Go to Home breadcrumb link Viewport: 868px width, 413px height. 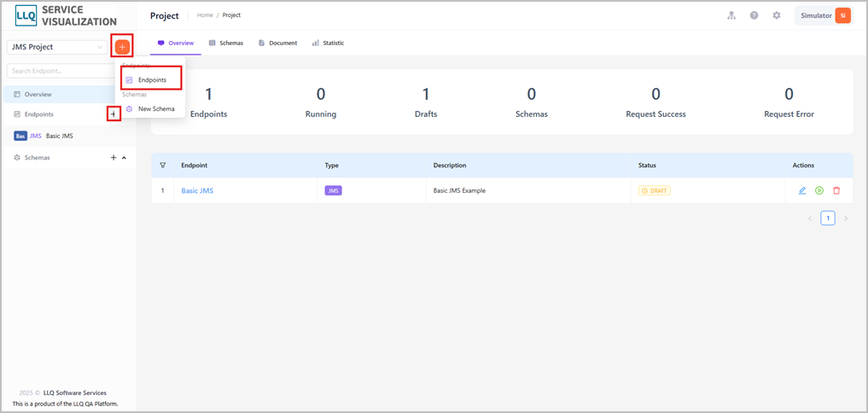205,15
